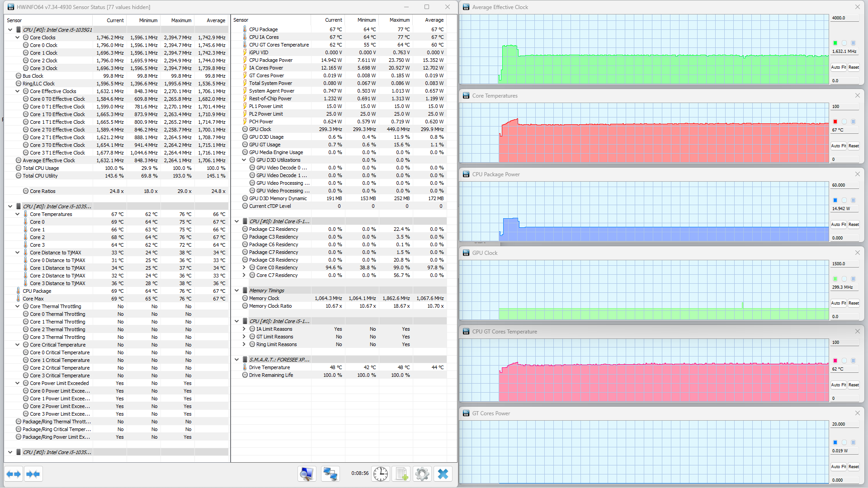868x488 pixels.
Task: Open the sensor search monitor icon
Action: point(307,474)
